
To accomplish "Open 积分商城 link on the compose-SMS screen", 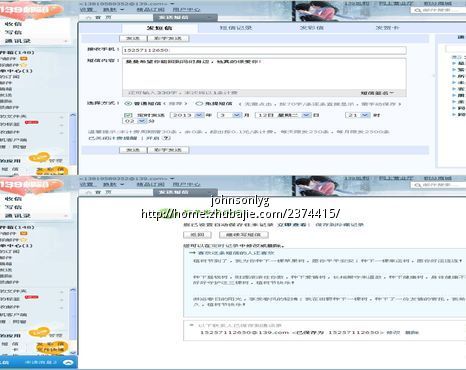I will (438, 3).
